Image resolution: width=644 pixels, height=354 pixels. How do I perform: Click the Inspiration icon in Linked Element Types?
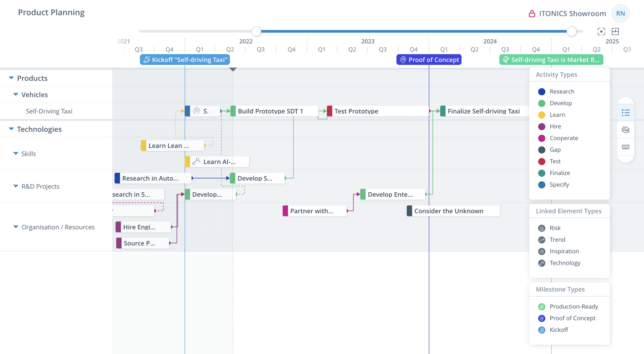(542, 251)
